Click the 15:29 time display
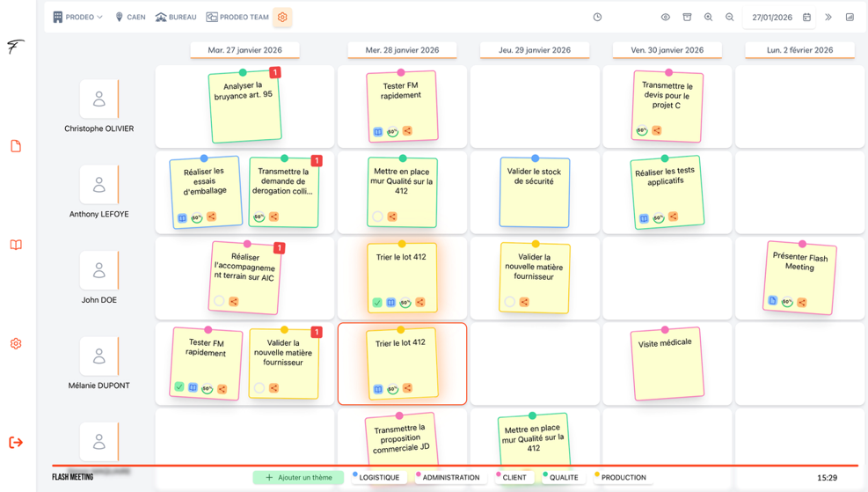 [827, 478]
